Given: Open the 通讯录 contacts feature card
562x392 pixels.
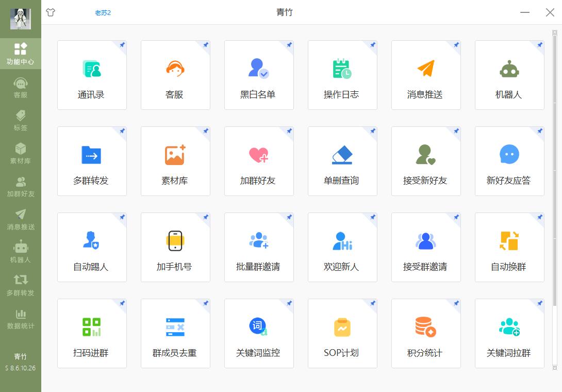Looking at the screenshot, I should click(x=92, y=75).
